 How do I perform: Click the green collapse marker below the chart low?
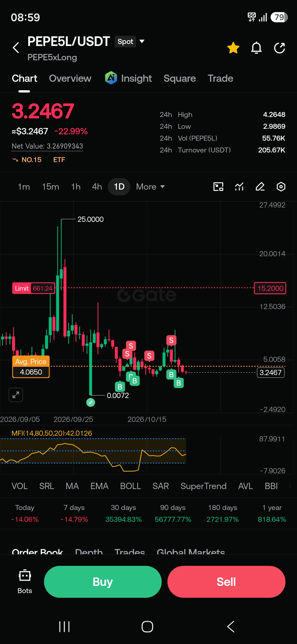point(91,402)
